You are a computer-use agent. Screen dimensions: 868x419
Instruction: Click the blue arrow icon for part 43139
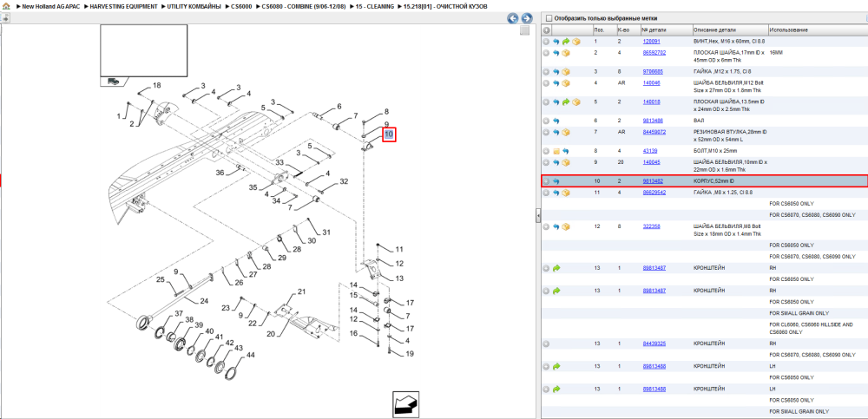(566, 151)
